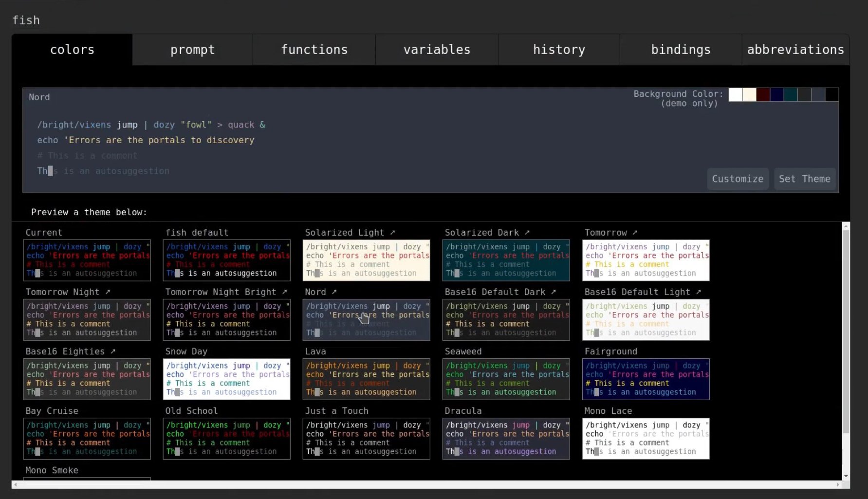Screen dimensions: 868x499
Task: Preview the Seaweed theme thumbnail
Action: click(x=506, y=379)
